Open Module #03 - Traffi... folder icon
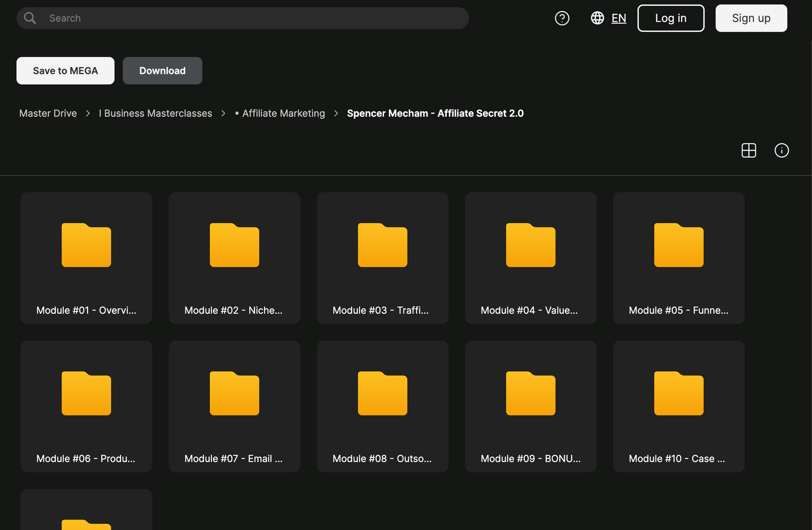This screenshot has width=812, height=530. 383,245
